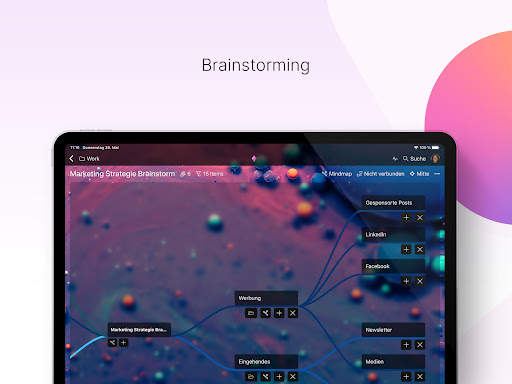The image size is (512, 384).
Task: Open folder icon under Eingehendes node
Action: (251, 377)
